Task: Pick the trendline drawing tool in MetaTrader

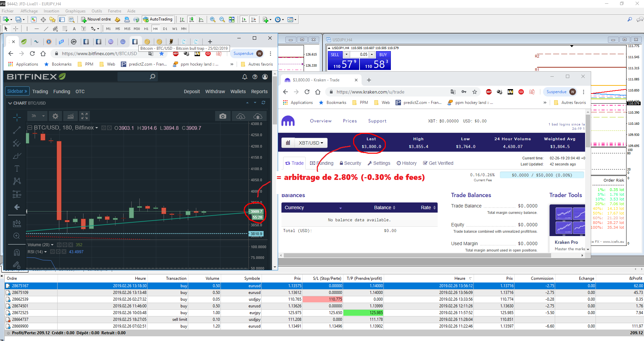Action: point(46,29)
